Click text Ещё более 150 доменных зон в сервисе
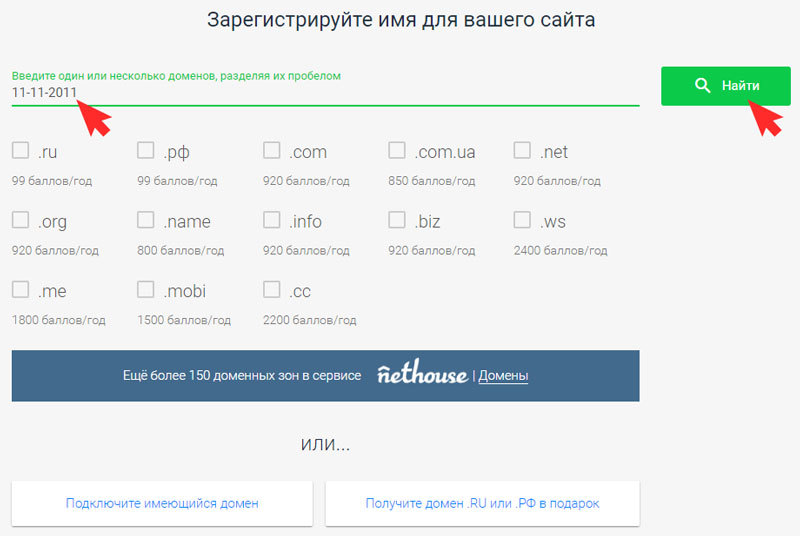This screenshot has width=800, height=536. [x=242, y=376]
